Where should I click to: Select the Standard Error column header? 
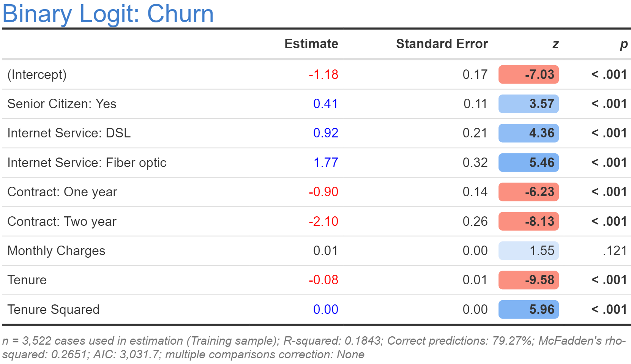point(442,44)
